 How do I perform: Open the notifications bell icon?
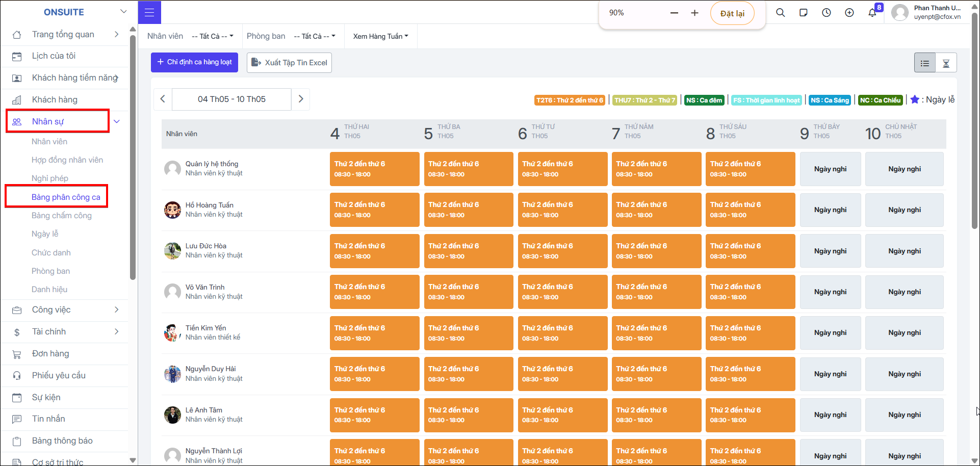point(872,13)
